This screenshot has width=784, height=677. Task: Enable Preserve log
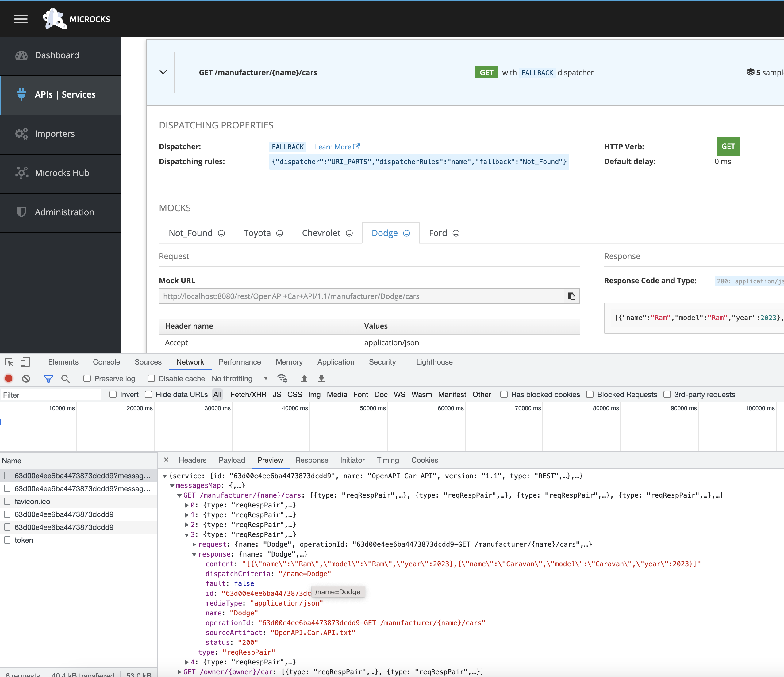[87, 378]
